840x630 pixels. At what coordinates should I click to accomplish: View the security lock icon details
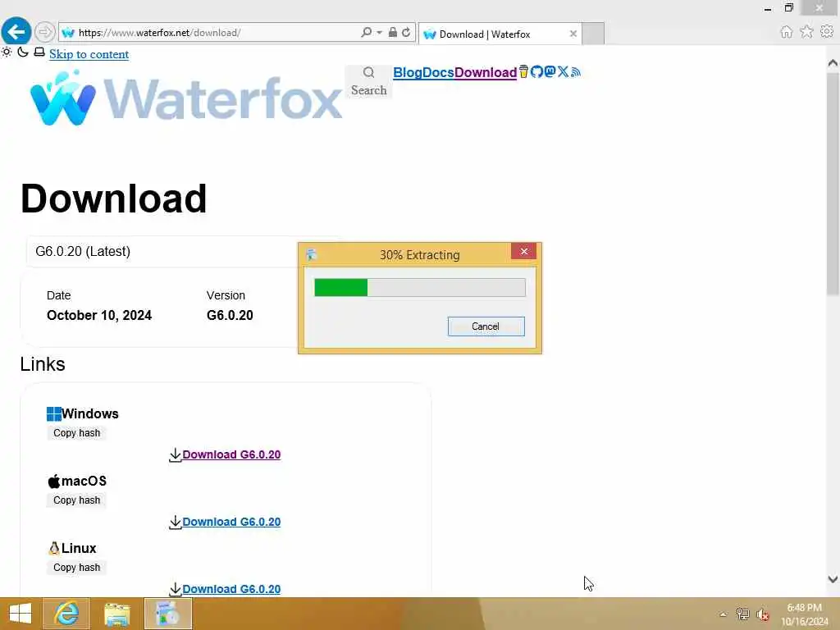393,32
